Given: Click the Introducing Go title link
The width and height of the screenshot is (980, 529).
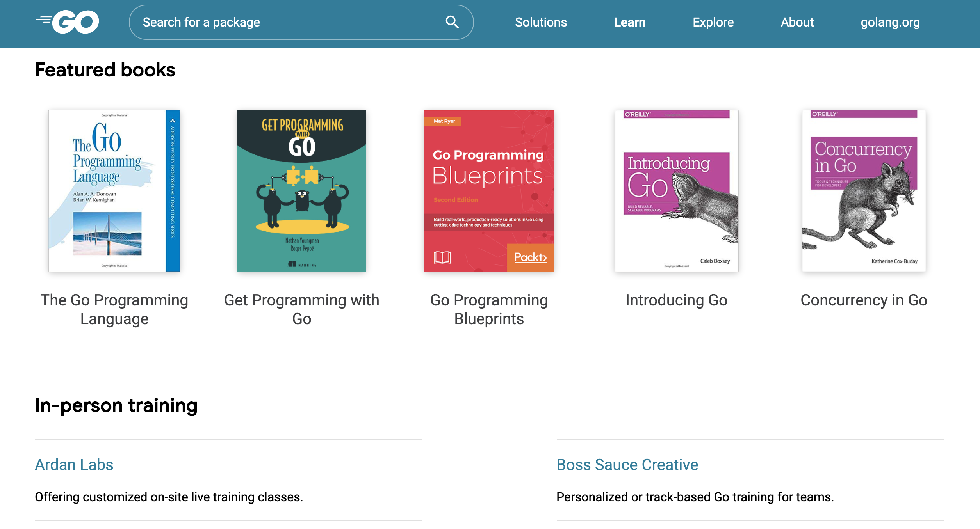Looking at the screenshot, I should [676, 300].
